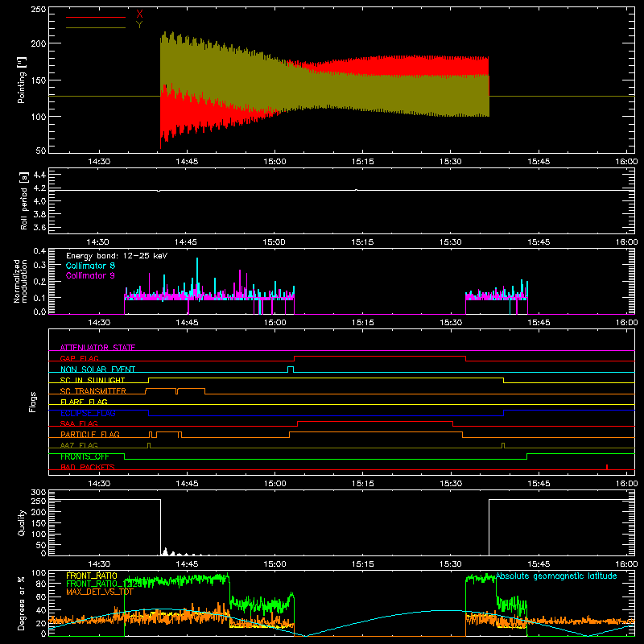Click the ECLIPSE_FLAG label

88,413
